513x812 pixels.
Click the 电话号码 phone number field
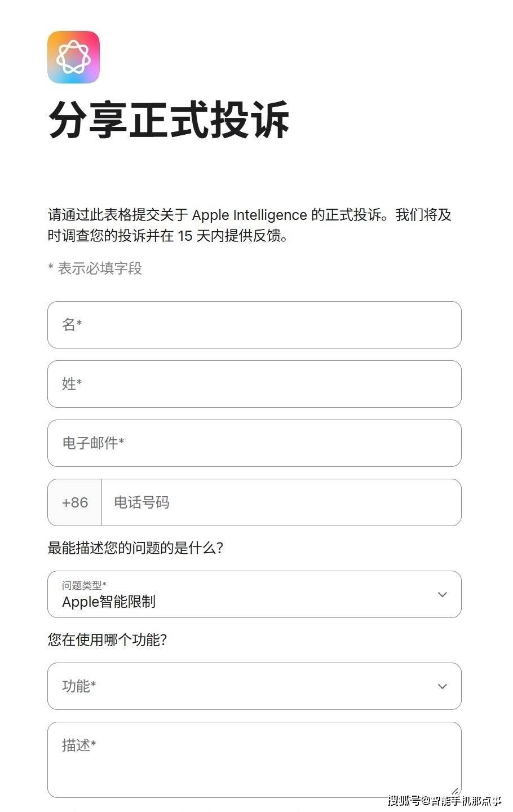click(x=281, y=502)
